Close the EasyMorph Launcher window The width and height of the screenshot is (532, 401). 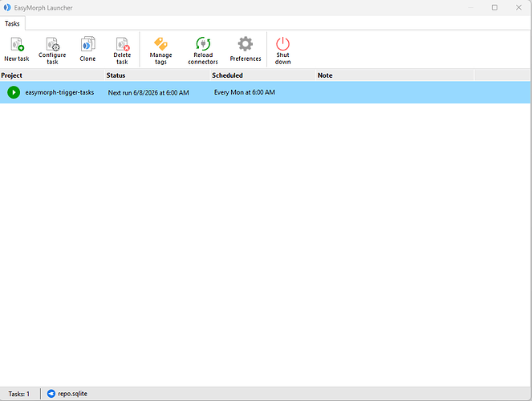(x=519, y=7)
